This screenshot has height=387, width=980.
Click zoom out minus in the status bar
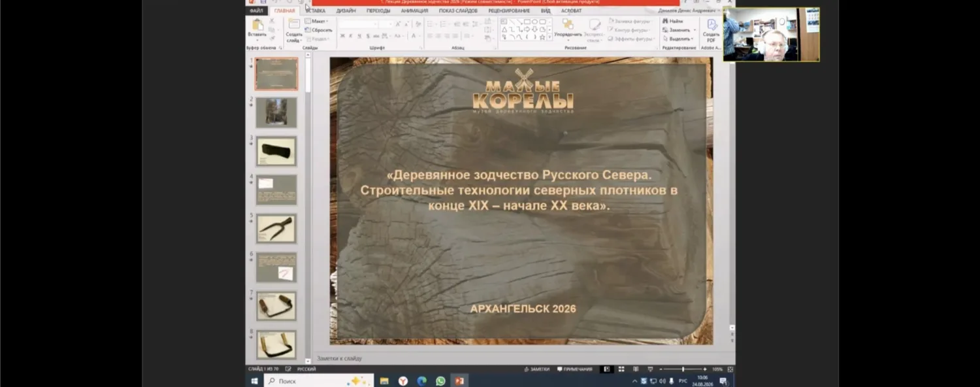[661, 369]
